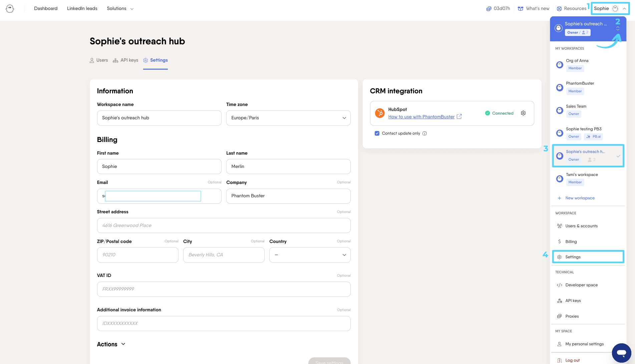The image size is (635, 364).
Task: Click the Org of Anna workspace avatar
Action: click(560, 65)
